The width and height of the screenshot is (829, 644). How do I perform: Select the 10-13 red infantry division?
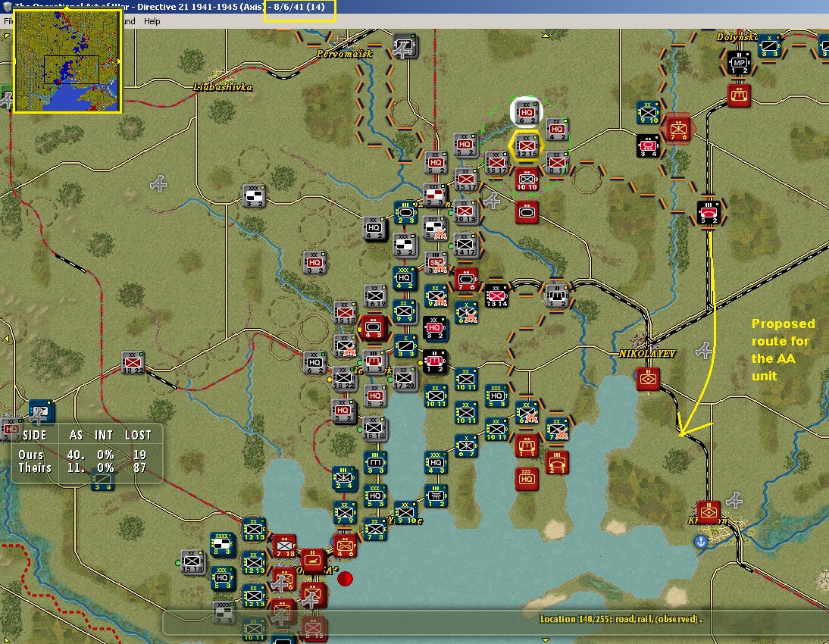tap(465, 212)
